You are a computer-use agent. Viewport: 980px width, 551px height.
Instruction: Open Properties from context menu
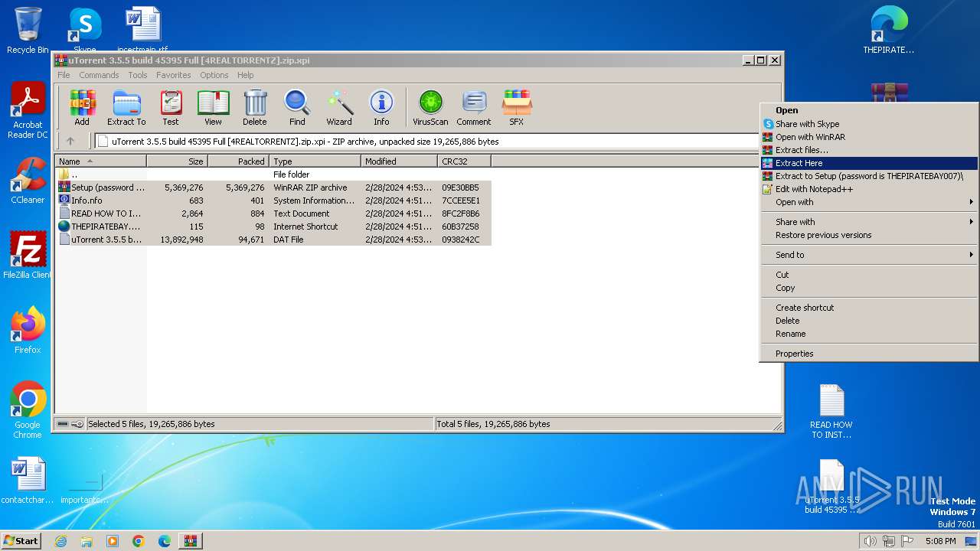tap(869, 354)
